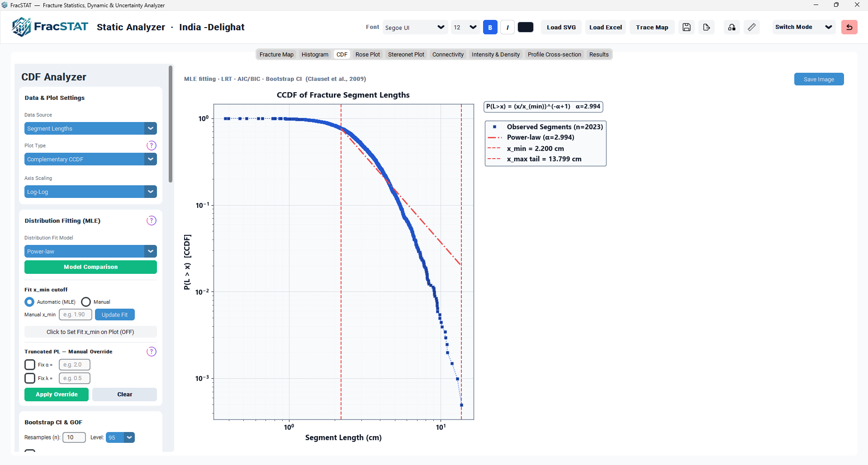Toggle bold font formatting
Viewport: 868px width, 465px height.
click(x=490, y=27)
